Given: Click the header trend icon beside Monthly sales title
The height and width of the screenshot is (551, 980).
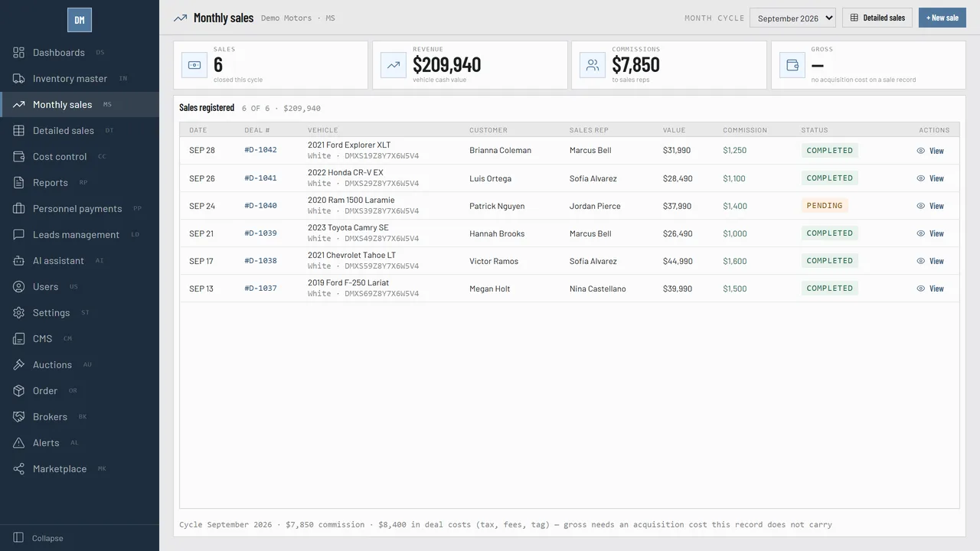Looking at the screenshot, I should [x=180, y=18].
